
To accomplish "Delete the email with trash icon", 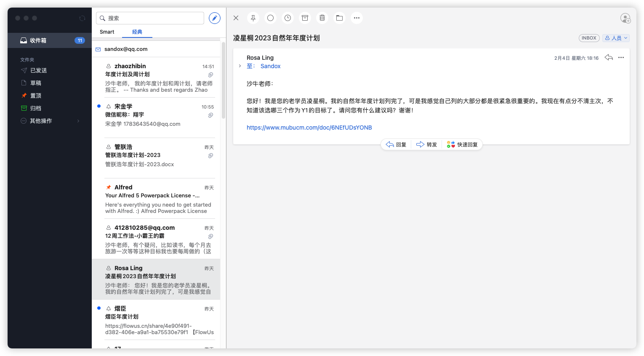I will 322,18.
